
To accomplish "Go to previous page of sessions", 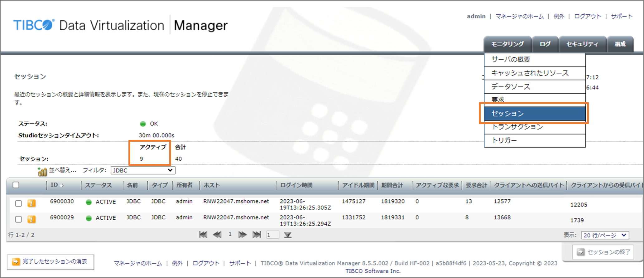I will tap(217, 235).
